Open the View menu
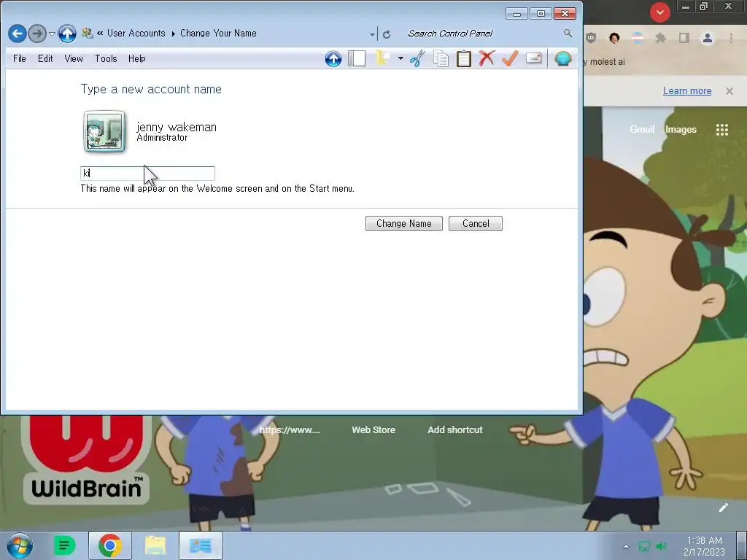747x560 pixels. point(74,58)
